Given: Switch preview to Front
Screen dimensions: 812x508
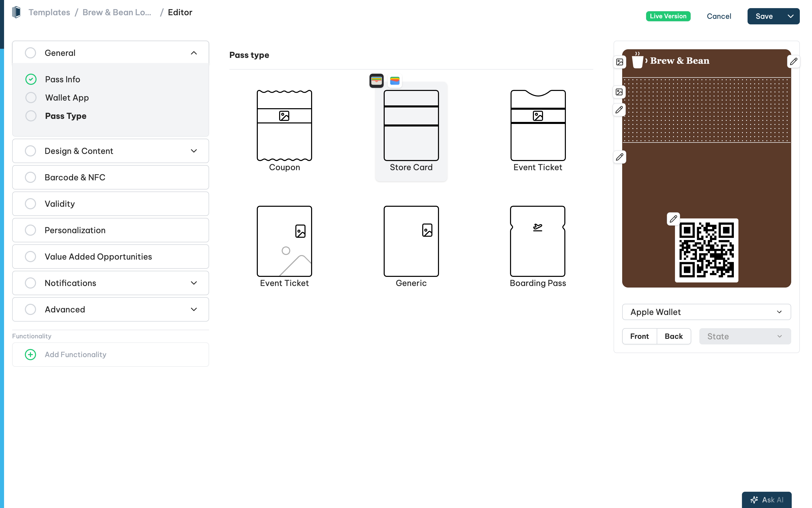Looking at the screenshot, I should tap(639, 336).
